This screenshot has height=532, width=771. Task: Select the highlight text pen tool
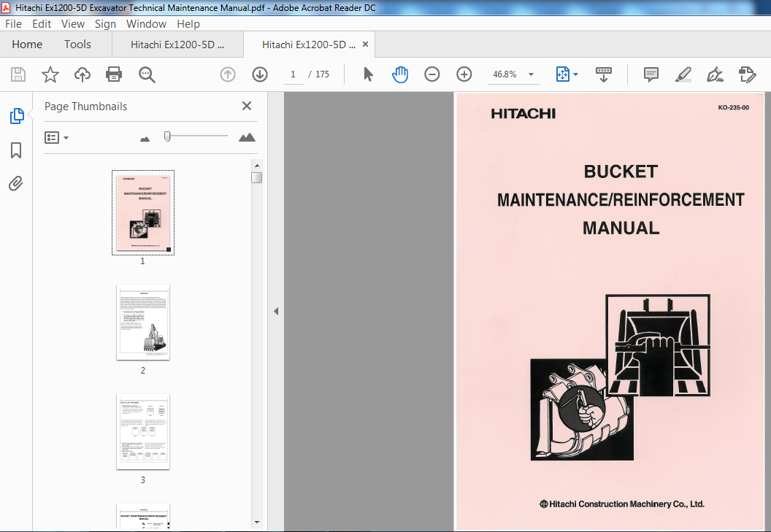tap(683, 74)
